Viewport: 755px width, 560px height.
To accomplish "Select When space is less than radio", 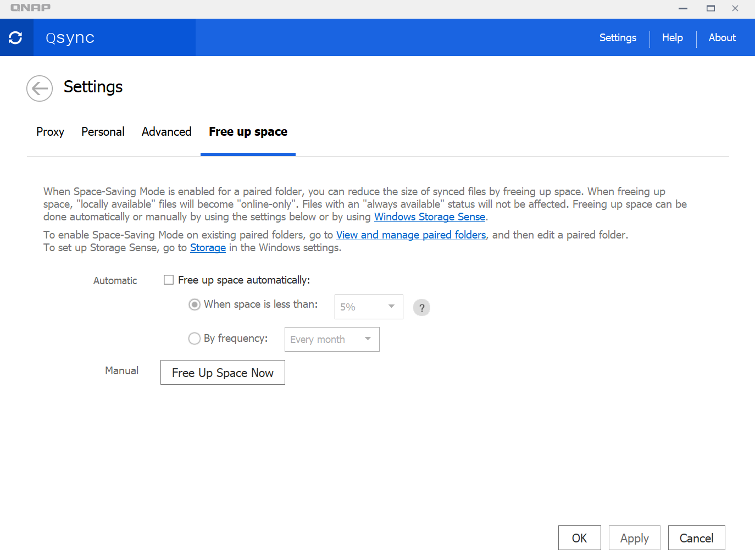I will (195, 304).
